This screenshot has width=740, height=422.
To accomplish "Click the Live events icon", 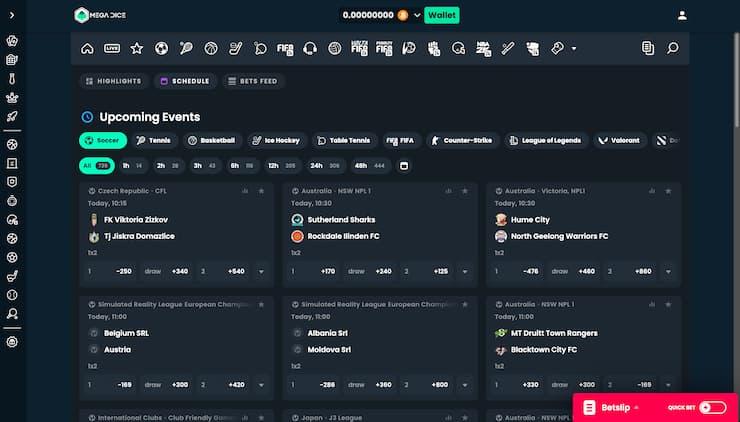I will [x=112, y=48].
